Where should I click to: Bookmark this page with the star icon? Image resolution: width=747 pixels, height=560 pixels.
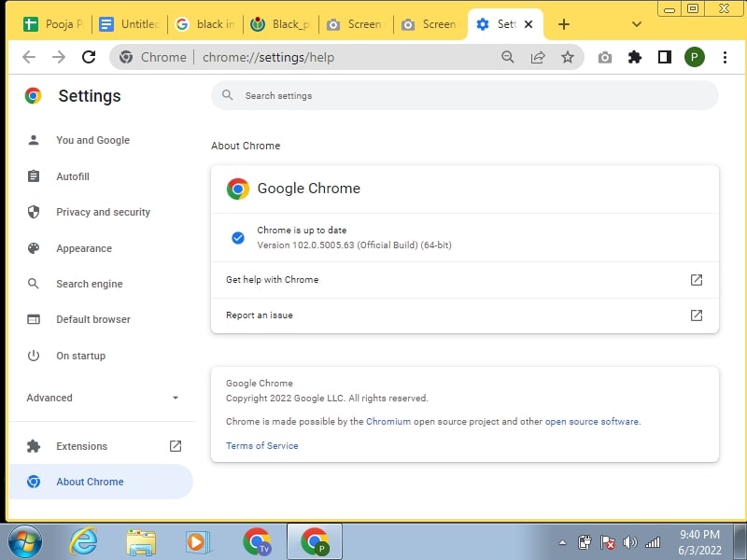tap(569, 57)
